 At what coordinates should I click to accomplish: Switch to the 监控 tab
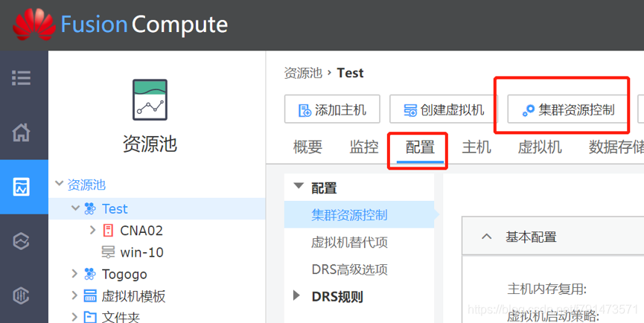(x=364, y=147)
